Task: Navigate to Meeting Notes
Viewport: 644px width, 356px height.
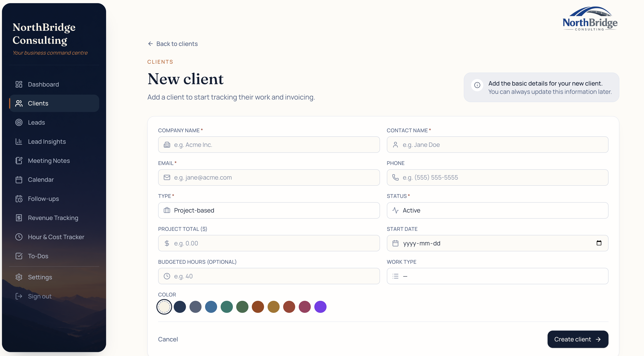Action: point(54,161)
